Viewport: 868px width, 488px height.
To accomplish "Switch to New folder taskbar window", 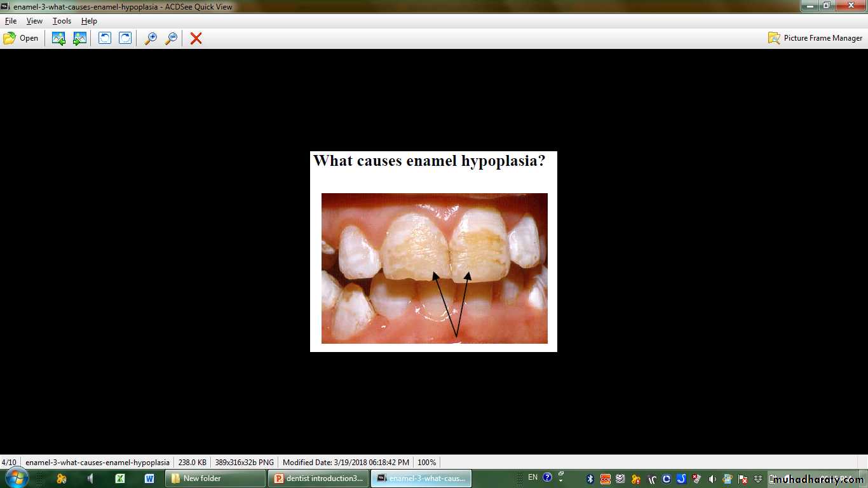I will pyautogui.click(x=215, y=478).
